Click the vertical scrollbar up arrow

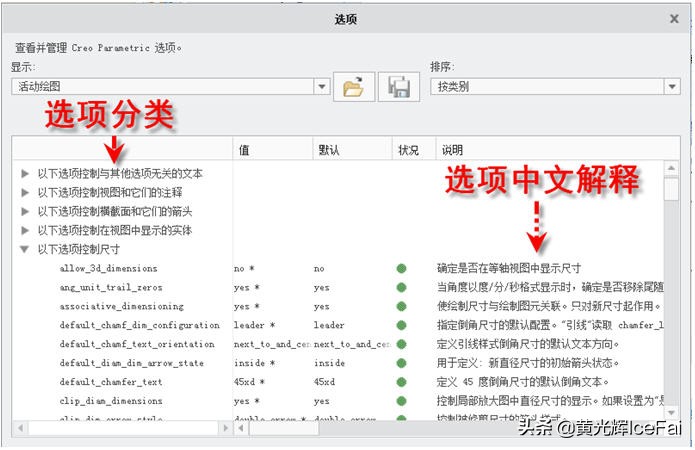pyautogui.click(x=672, y=168)
